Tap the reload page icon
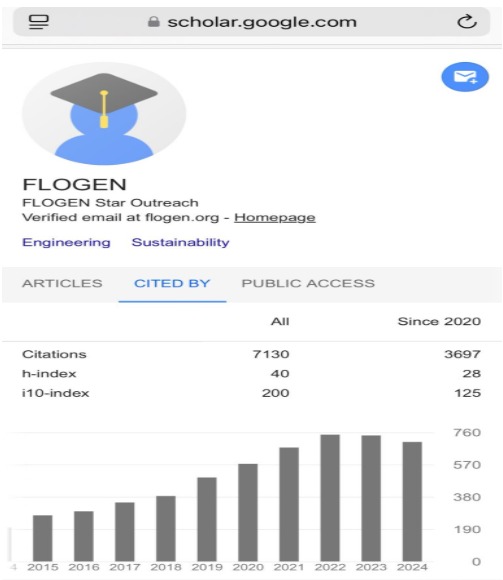The height and width of the screenshot is (580, 503). pyautogui.click(x=467, y=22)
